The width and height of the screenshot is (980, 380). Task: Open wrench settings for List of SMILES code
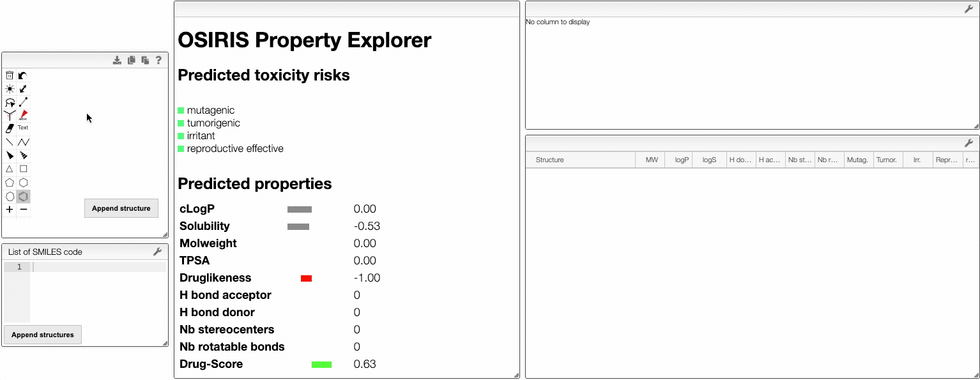tap(158, 252)
